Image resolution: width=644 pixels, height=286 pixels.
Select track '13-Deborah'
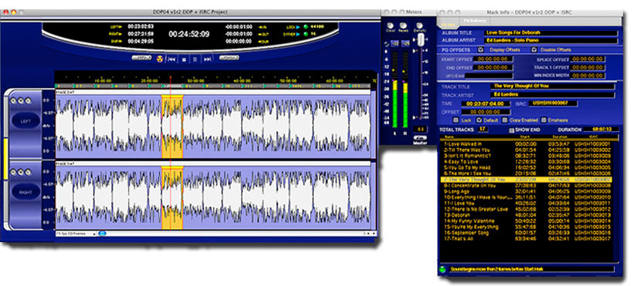(x=526, y=215)
